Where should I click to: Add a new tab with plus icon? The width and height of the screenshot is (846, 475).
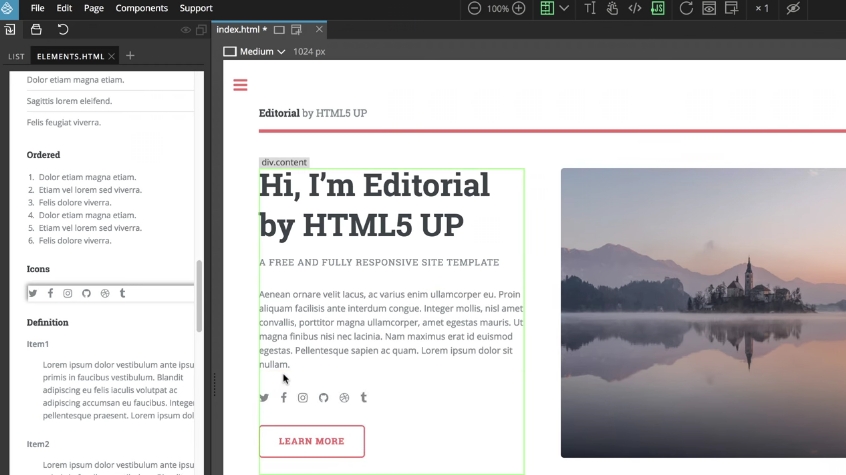(130, 56)
